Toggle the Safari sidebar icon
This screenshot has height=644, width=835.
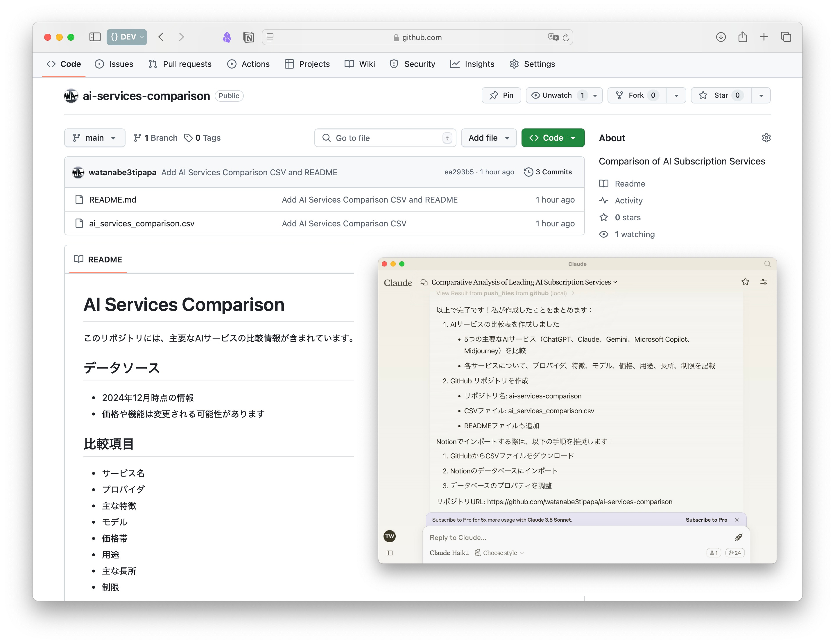click(95, 37)
